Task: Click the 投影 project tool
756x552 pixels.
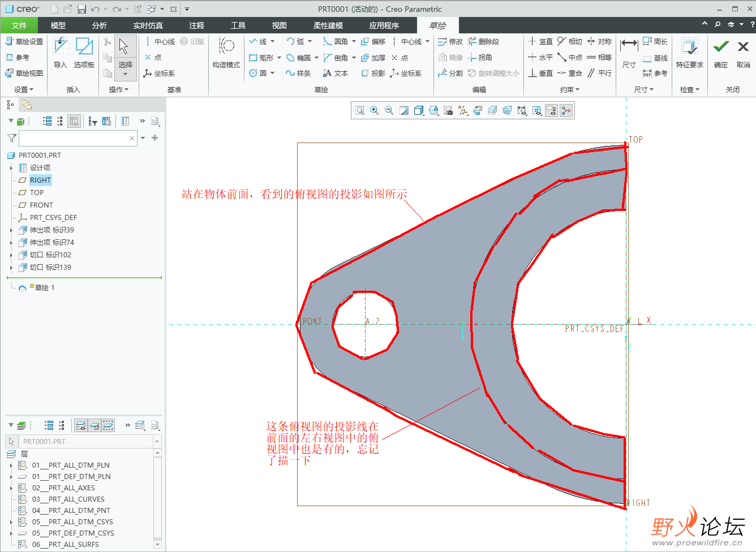Action: tap(373, 73)
